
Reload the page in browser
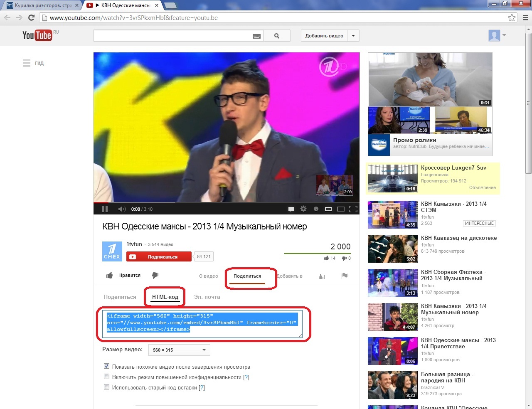(x=31, y=17)
